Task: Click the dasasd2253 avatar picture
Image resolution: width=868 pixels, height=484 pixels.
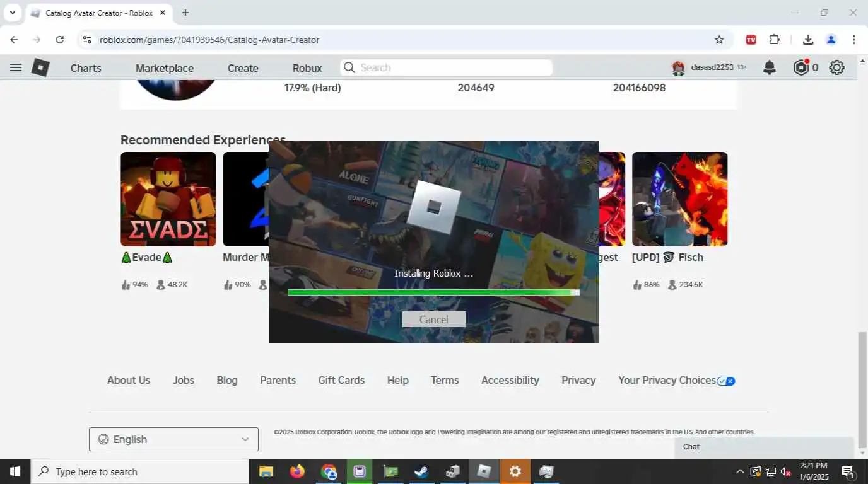Action: tap(679, 67)
